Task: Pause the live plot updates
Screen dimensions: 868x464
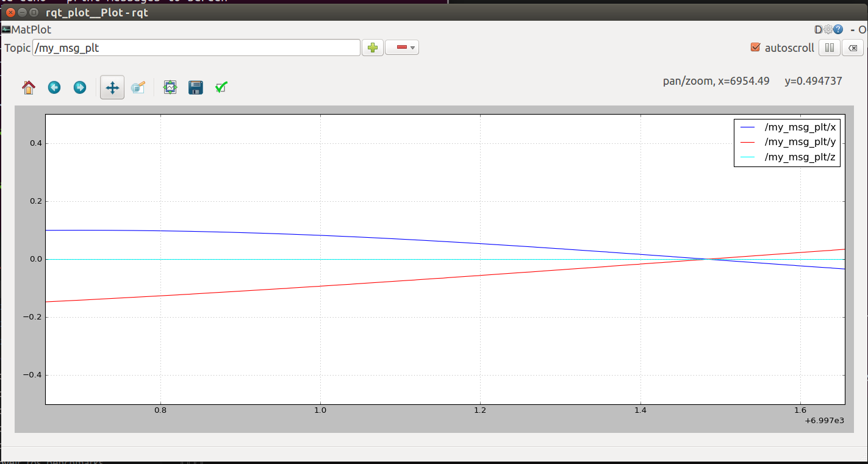Action: point(829,48)
